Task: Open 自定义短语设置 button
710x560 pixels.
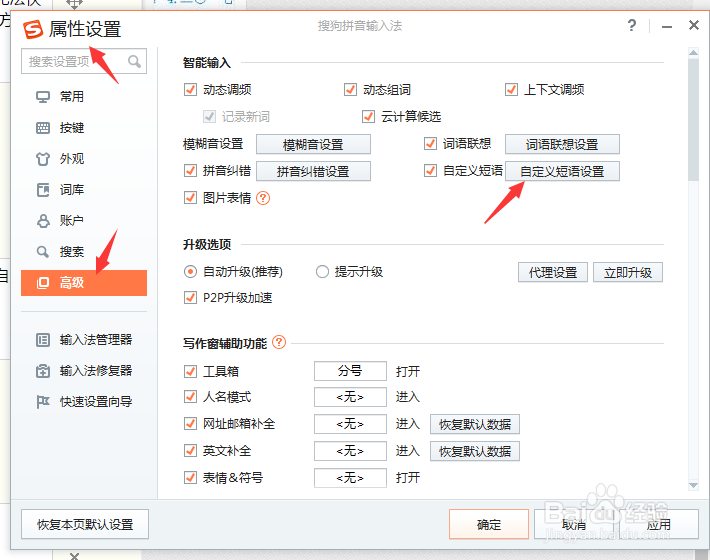Action: pyautogui.click(x=562, y=171)
